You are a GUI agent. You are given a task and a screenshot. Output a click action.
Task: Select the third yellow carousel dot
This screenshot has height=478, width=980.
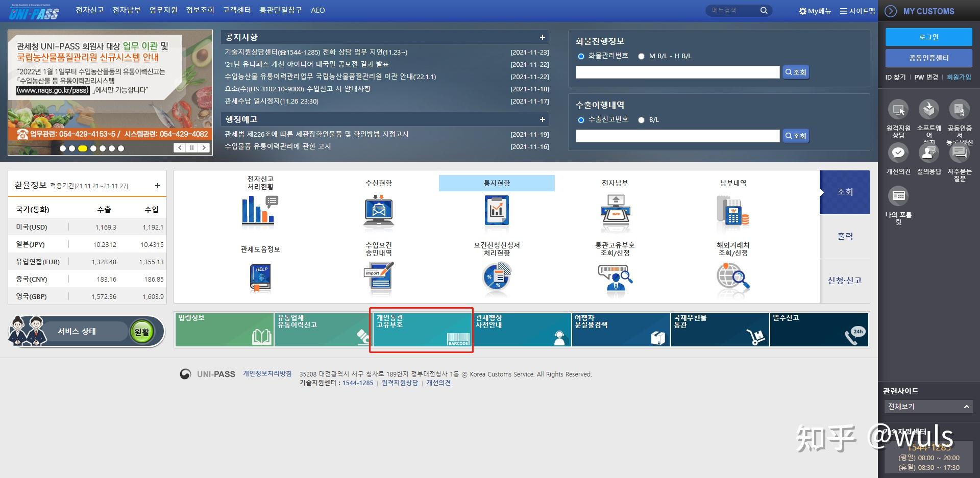tap(83, 148)
